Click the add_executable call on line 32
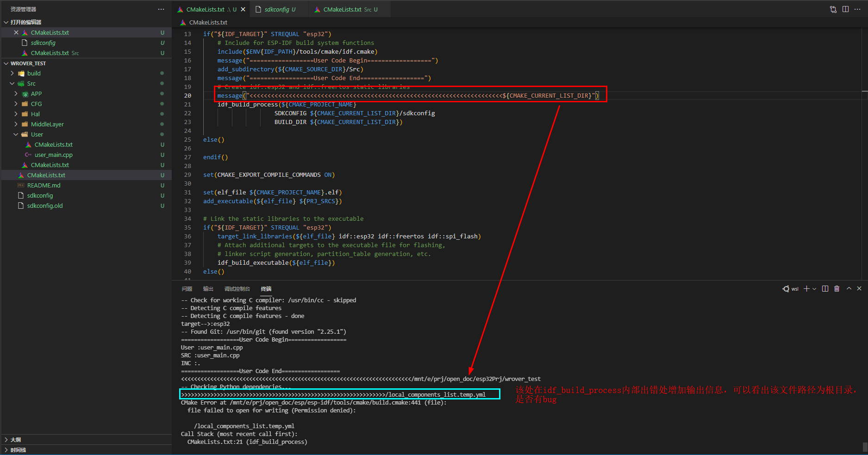Viewport: 868px width, 455px height. [x=228, y=201]
